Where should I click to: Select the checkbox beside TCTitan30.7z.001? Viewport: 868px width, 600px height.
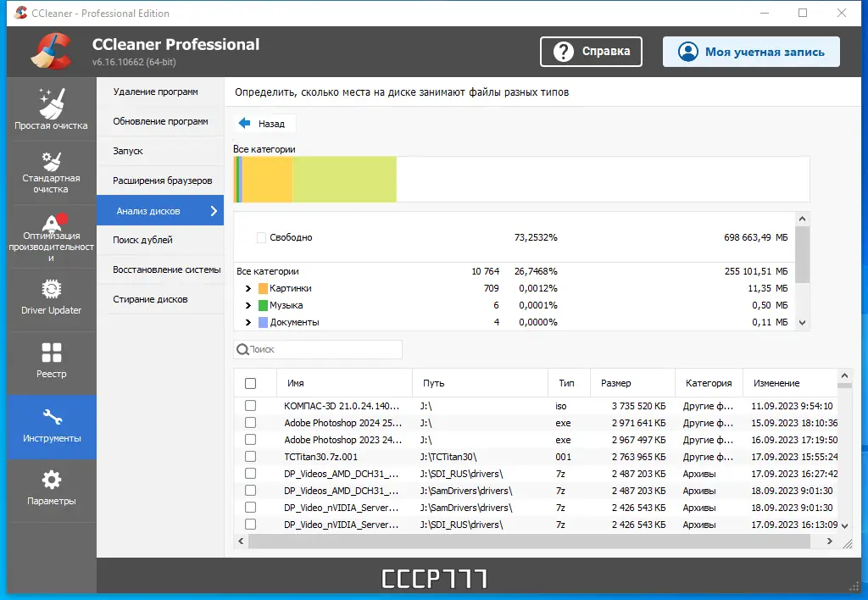click(249, 457)
